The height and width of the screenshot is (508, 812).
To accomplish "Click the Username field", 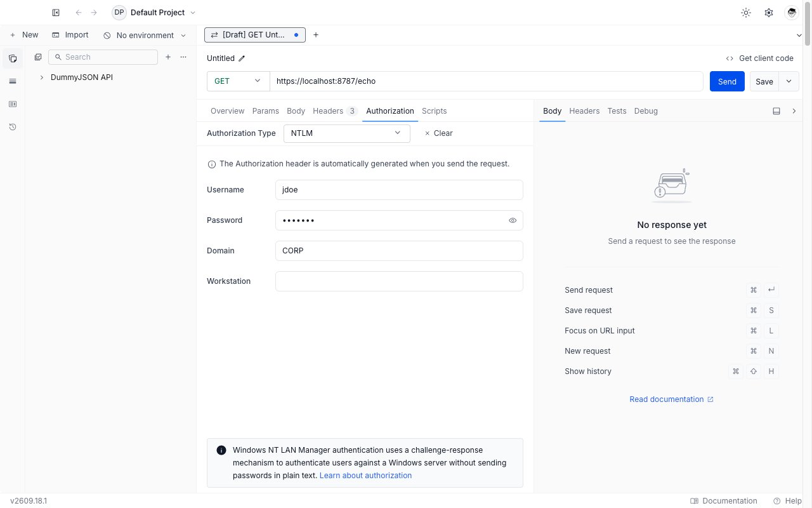I will (399, 190).
